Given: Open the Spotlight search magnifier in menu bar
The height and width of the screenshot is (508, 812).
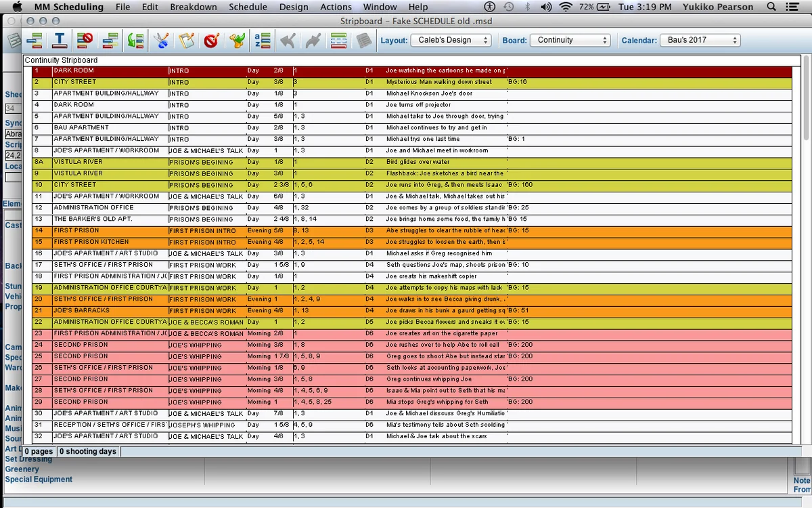Looking at the screenshot, I should point(771,7).
